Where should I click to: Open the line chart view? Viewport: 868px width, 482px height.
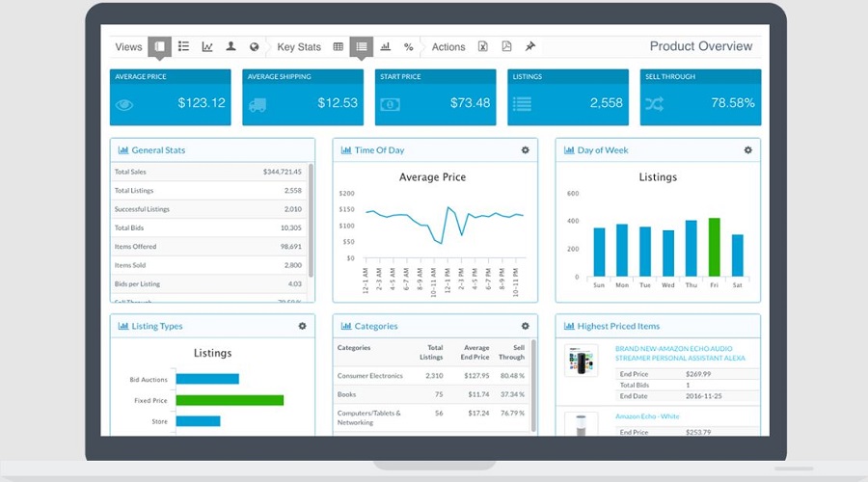tap(207, 46)
